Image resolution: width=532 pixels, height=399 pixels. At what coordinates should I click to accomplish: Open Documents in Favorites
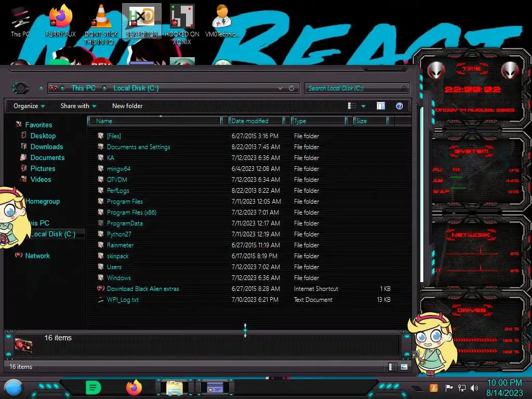pos(47,157)
